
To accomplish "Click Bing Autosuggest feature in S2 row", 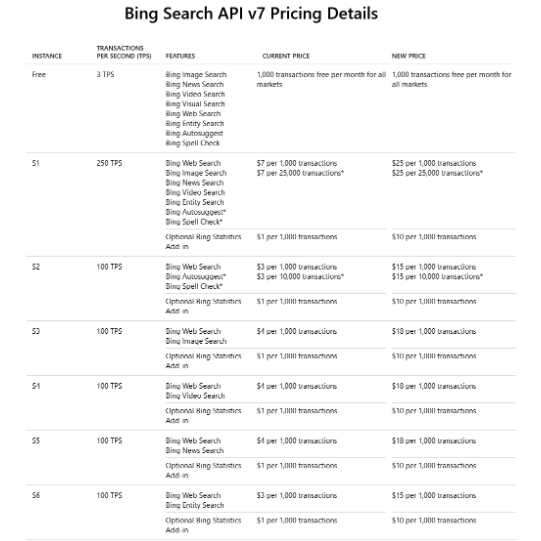I will (x=196, y=276).
